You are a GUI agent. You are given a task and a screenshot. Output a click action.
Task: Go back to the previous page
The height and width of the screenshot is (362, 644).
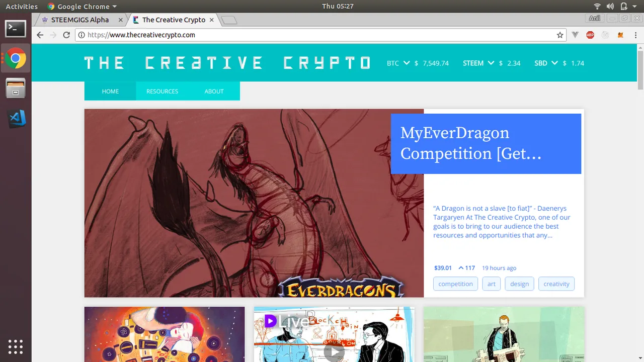click(x=40, y=35)
